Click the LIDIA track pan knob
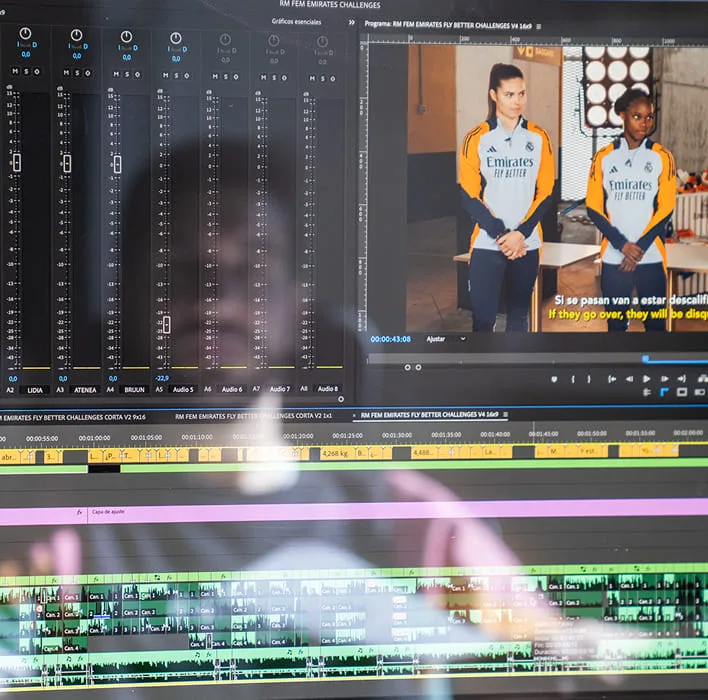 click(x=25, y=33)
